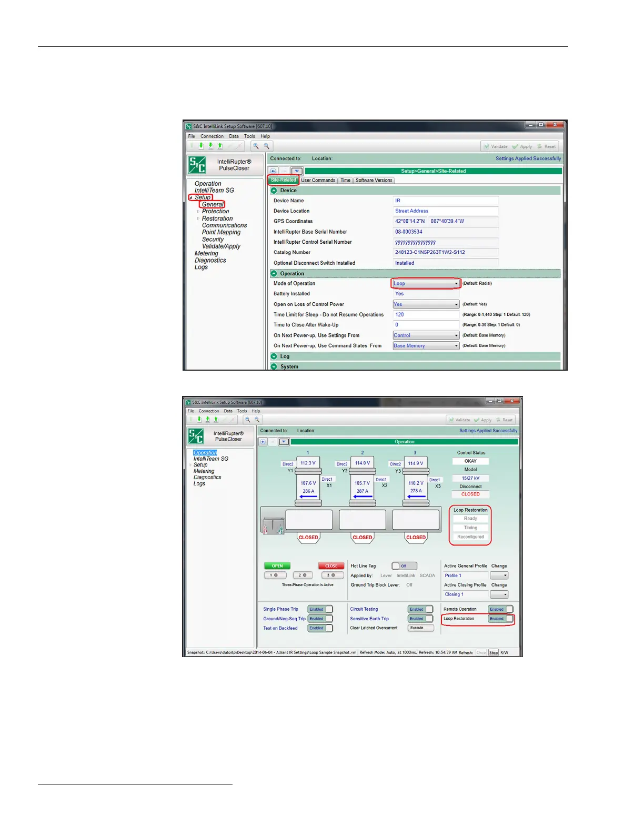Viewport: 644px width, 834px height.
Task: Click the Stop refresh button
Action: pyautogui.click(x=494, y=652)
